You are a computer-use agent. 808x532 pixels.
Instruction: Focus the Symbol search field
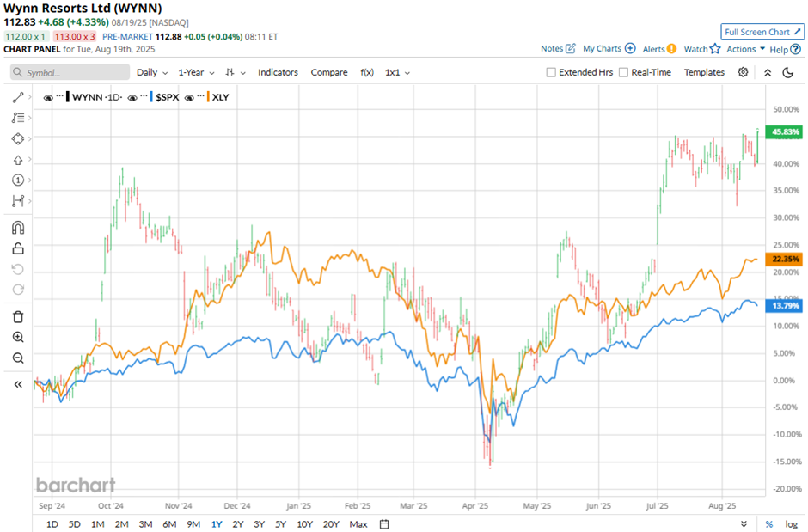tap(70, 72)
